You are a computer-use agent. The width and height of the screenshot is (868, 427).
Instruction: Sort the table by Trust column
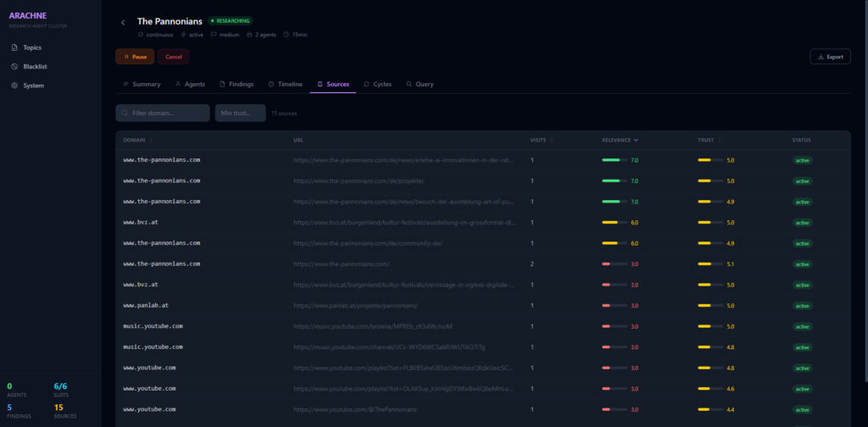click(x=708, y=140)
